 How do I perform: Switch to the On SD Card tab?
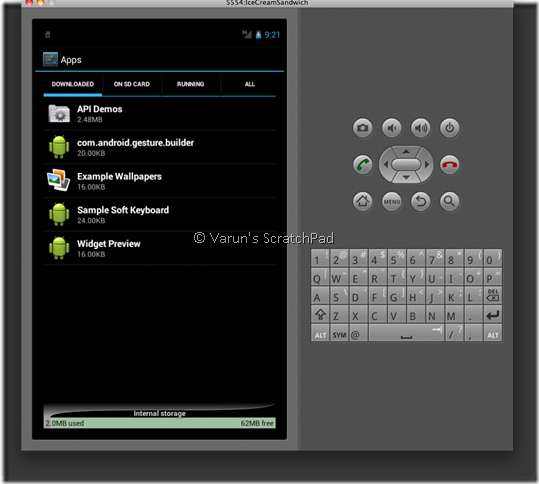[132, 84]
